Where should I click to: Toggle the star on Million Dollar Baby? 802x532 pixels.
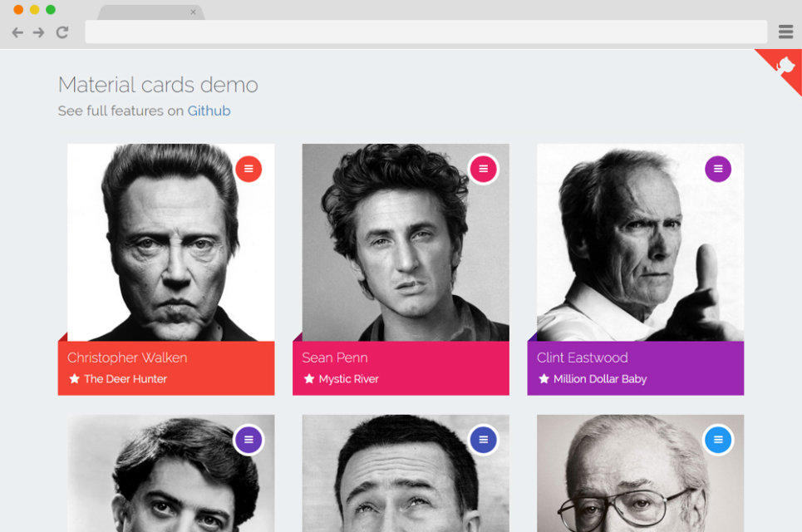pos(544,379)
